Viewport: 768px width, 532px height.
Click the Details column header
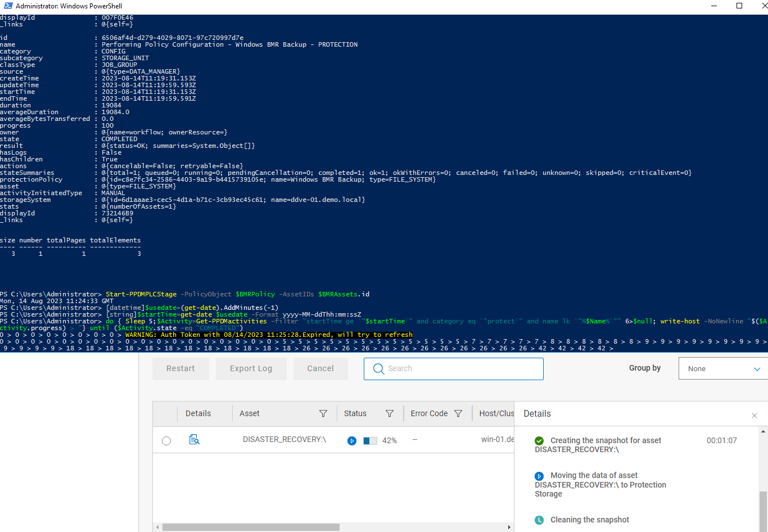(198, 413)
